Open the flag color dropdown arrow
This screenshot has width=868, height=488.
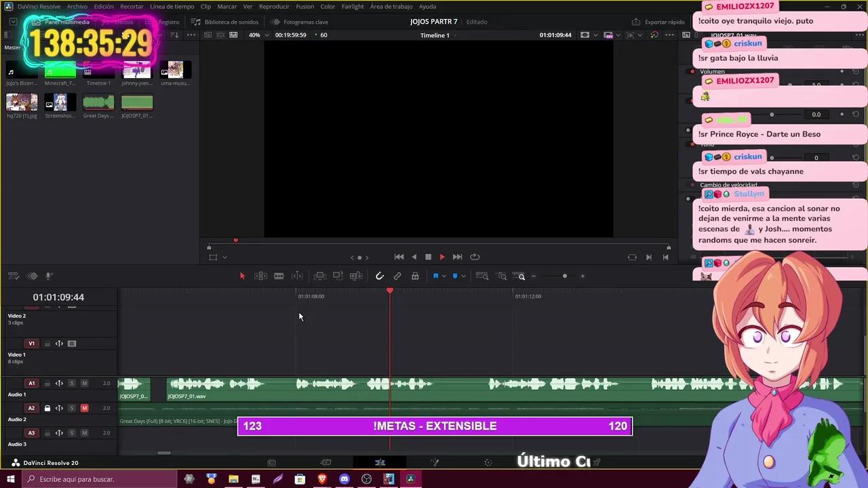tap(444, 276)
